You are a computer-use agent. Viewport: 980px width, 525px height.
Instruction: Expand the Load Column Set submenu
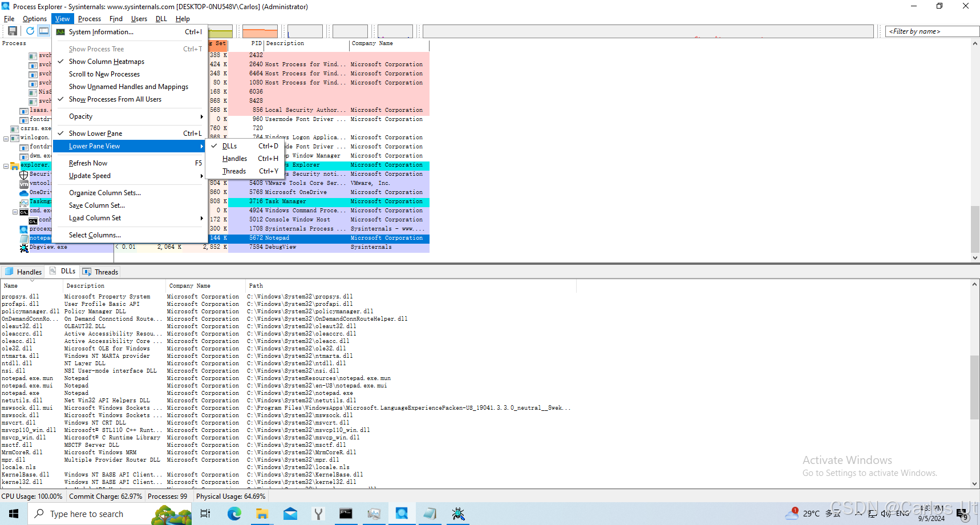pyautogui.click(x=130, y=218)
